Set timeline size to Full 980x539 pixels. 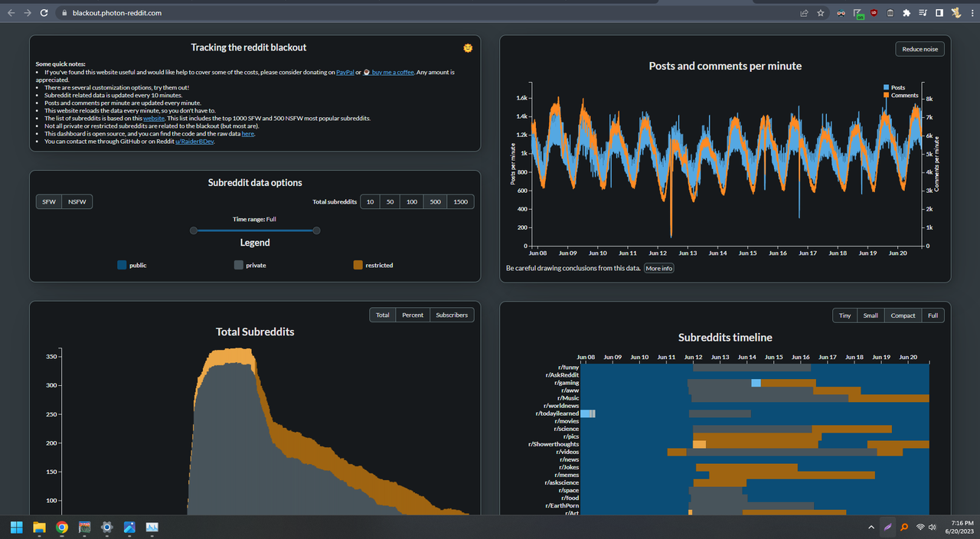click(933, 315)
